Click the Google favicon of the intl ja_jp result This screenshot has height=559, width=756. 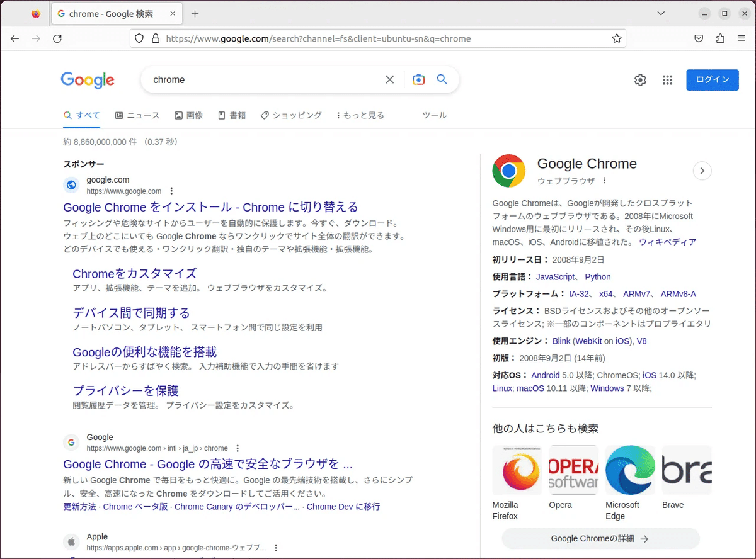point(72,443)
